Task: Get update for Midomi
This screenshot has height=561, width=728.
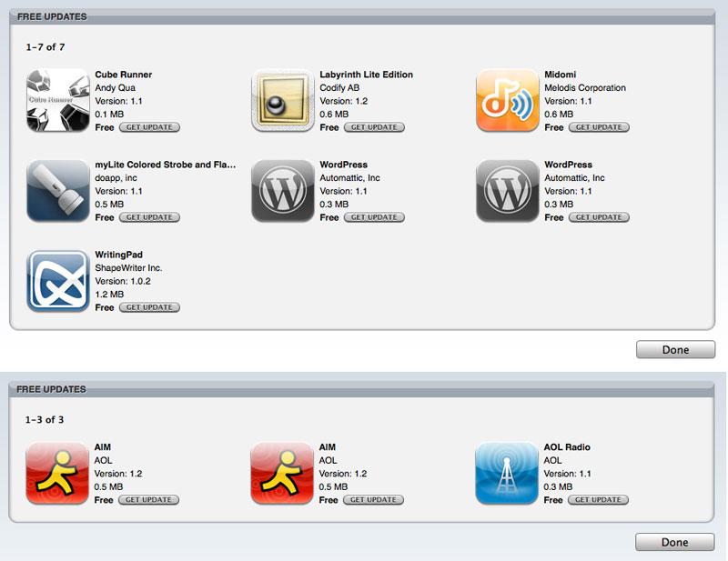Action: click(x=599, y=127)
